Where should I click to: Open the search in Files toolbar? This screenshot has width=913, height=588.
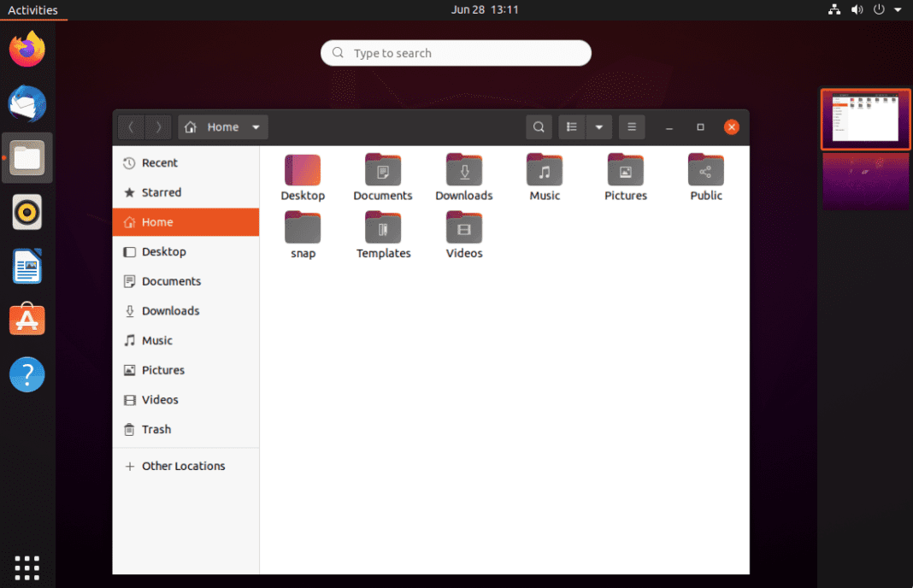[539, 126]
